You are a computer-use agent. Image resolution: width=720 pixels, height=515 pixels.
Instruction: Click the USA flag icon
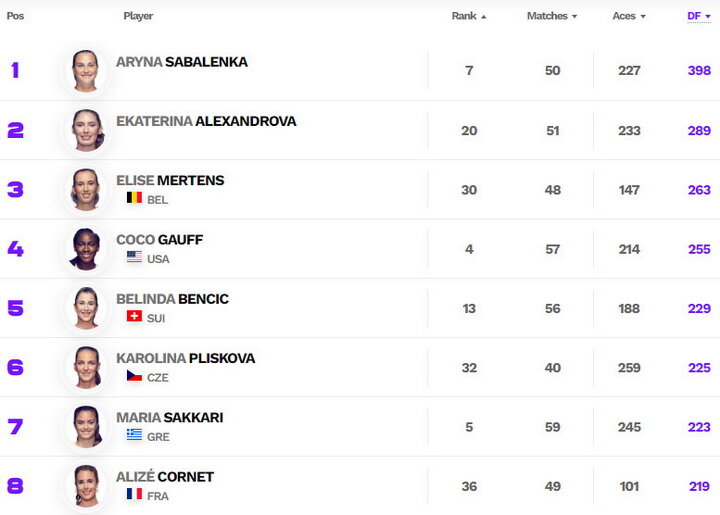134,257
